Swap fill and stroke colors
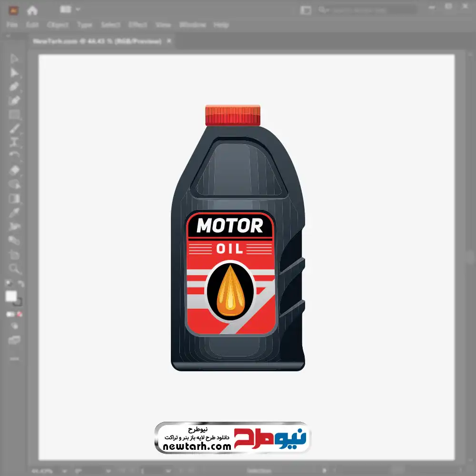This screenshot has height=476, width=476. 20,284
